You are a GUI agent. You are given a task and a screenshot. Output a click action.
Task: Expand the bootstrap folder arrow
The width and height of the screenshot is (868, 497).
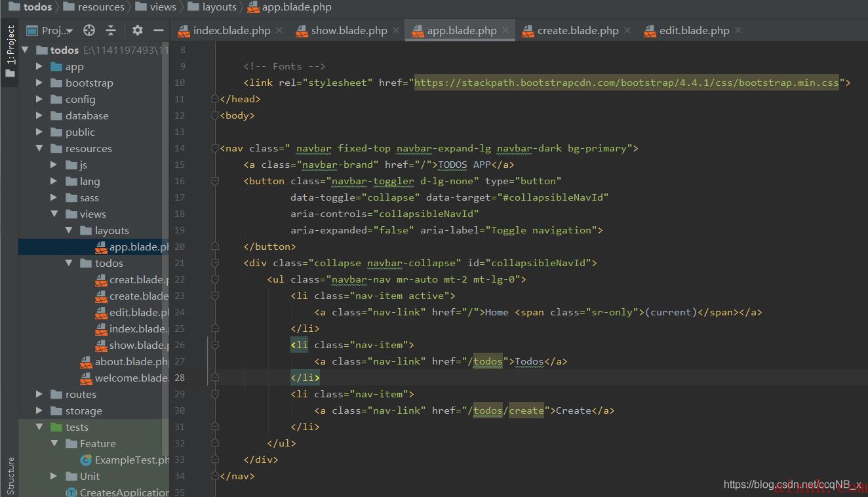[x=39, y=83]
